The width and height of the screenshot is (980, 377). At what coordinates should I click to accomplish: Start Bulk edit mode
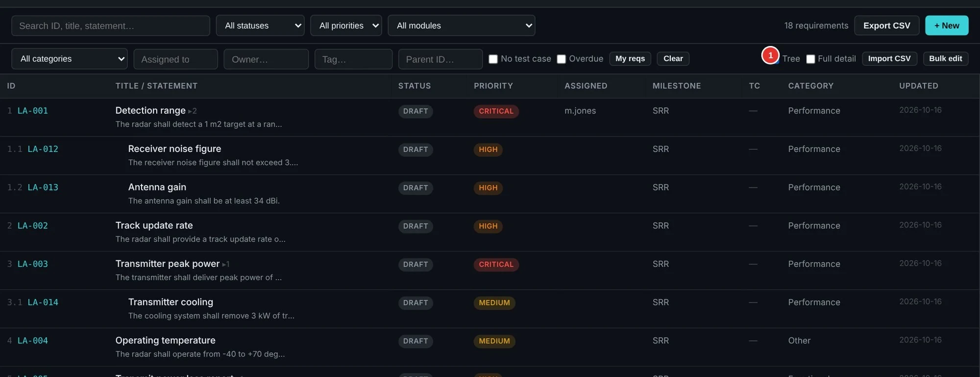pyautogui.click(x=946, y=59)
